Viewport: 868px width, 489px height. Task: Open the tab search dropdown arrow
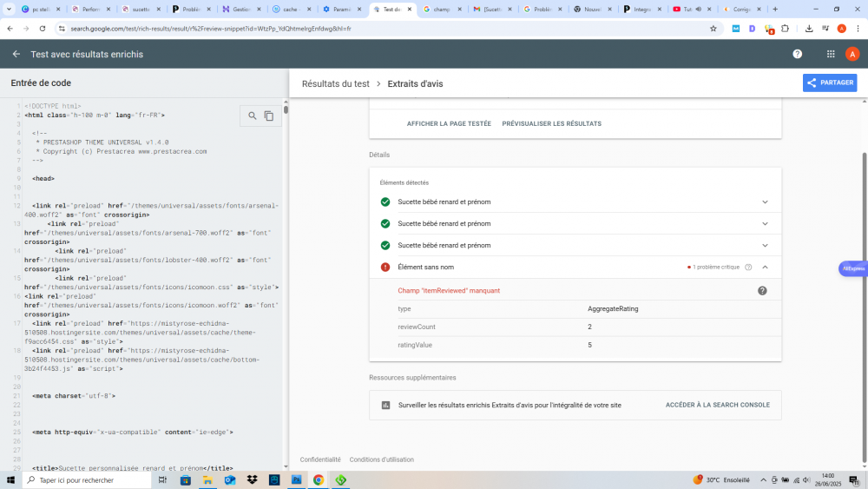(x=9, y=10)
